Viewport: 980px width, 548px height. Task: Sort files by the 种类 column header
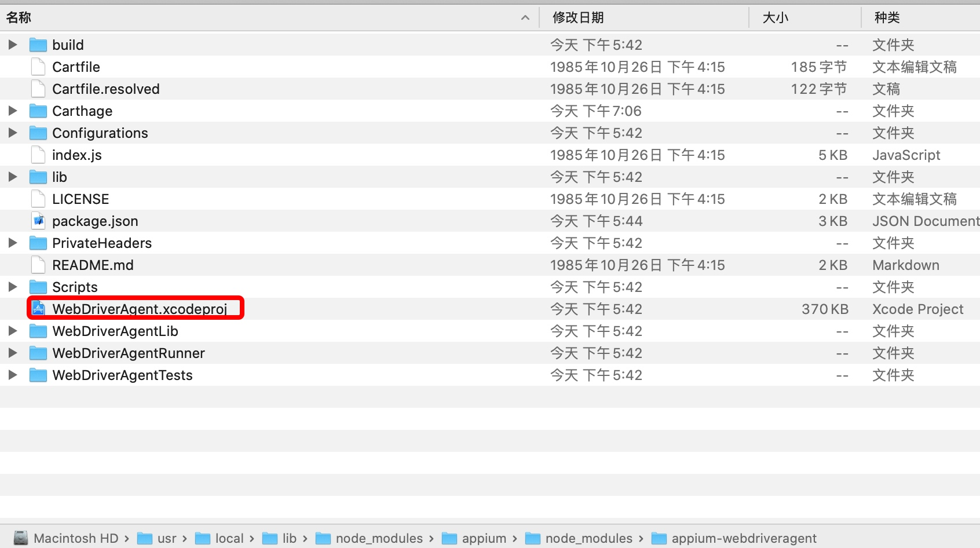pos(887,17)
